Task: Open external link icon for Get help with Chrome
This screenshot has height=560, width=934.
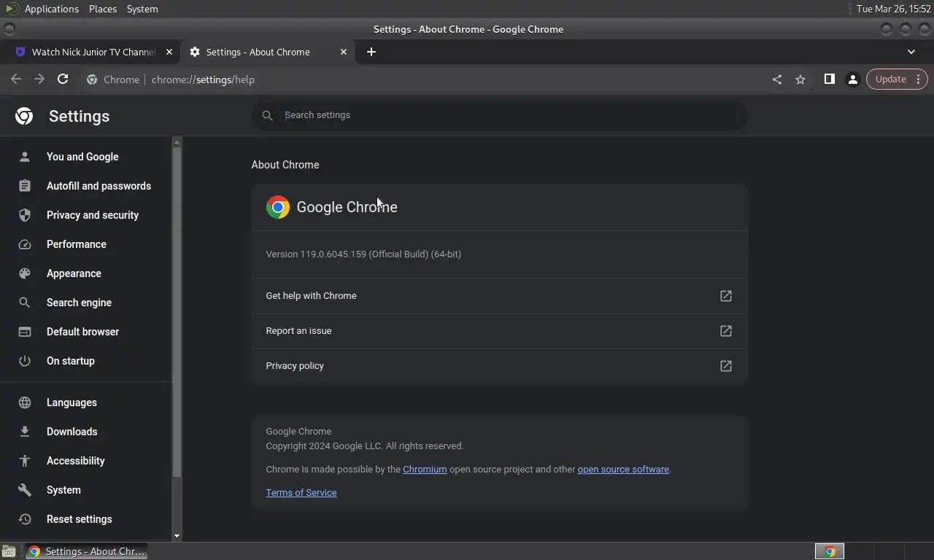Action: pos(726,296)
